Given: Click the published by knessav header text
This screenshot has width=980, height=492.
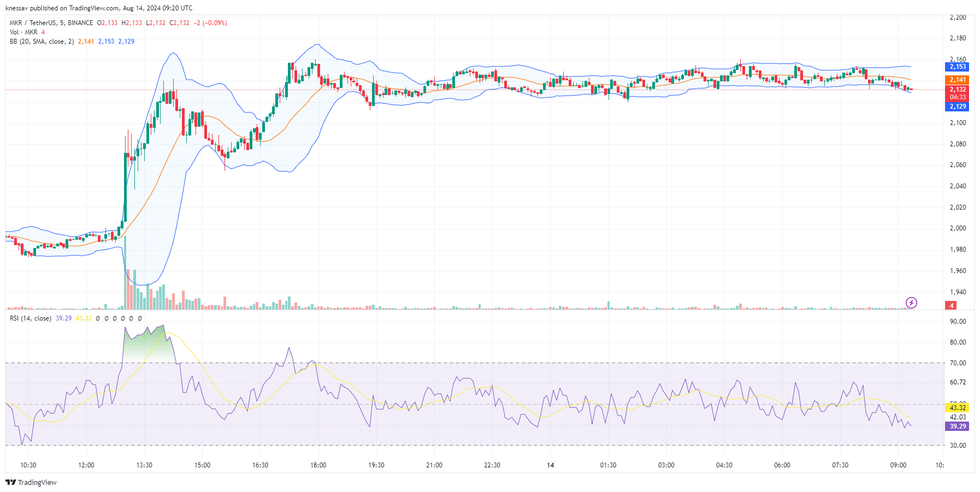Looking at the screenshot, I should tap(99, 8).
